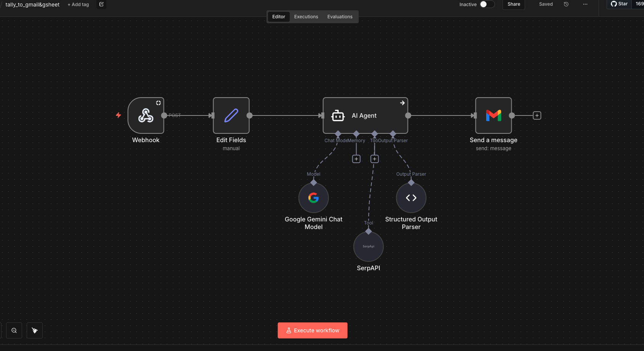Viewport: 644px width, 351px height.
Task: Open the Webhook node
Action: click(146, 115)
